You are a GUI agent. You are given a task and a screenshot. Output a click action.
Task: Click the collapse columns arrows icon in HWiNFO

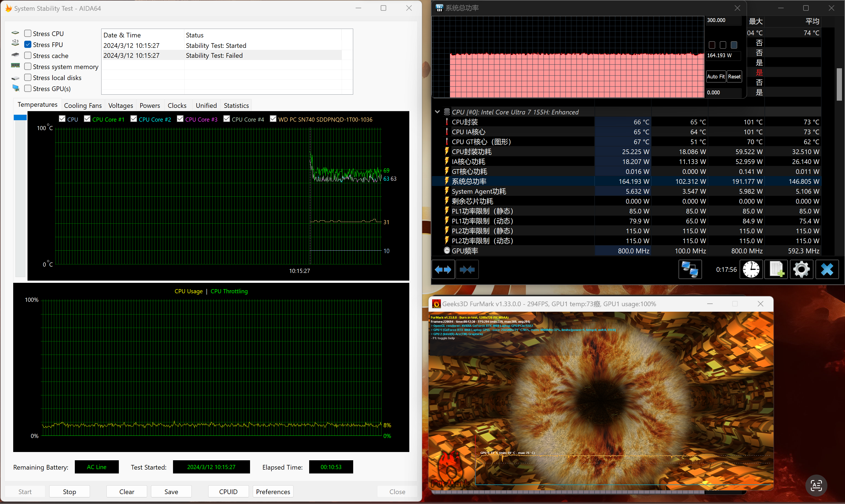click(467, 270)
